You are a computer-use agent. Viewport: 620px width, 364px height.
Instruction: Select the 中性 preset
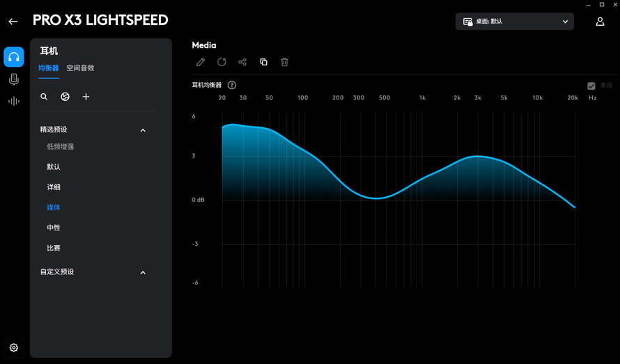(x=54, y=228)
